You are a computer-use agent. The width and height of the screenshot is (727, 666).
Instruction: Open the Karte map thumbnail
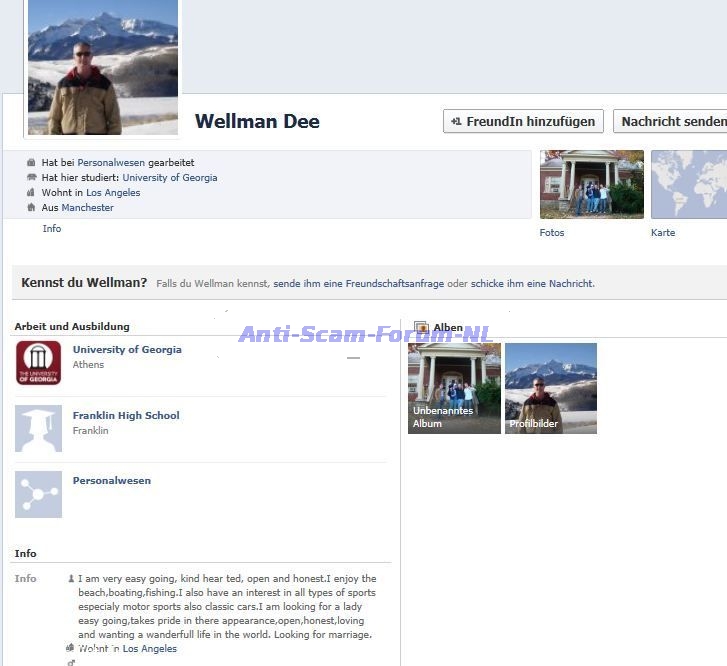click(x=688, y=184)
